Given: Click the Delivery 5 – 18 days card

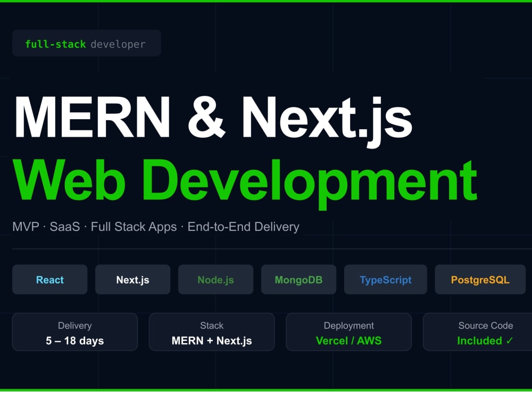Looking at the screenshot, I should [x=75, y=332].
